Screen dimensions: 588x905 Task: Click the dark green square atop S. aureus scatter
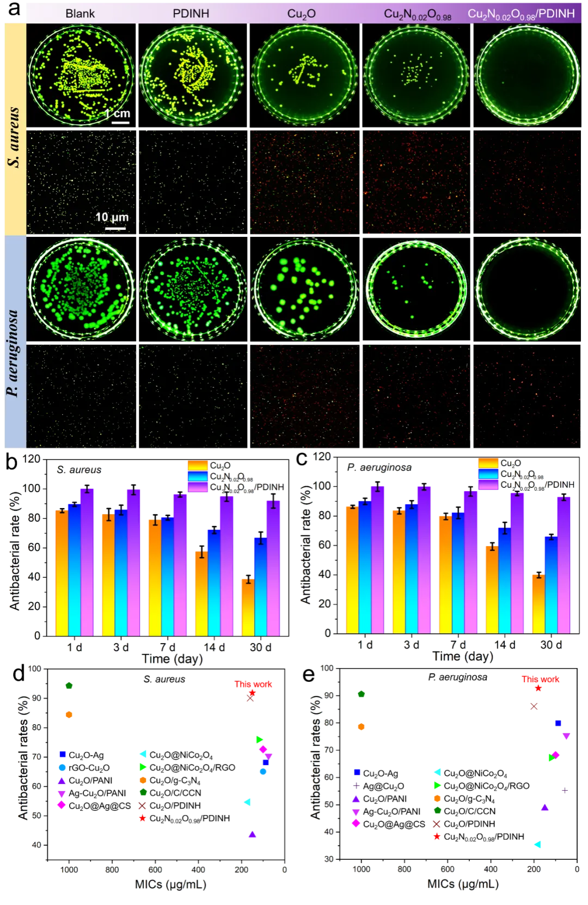69,686
